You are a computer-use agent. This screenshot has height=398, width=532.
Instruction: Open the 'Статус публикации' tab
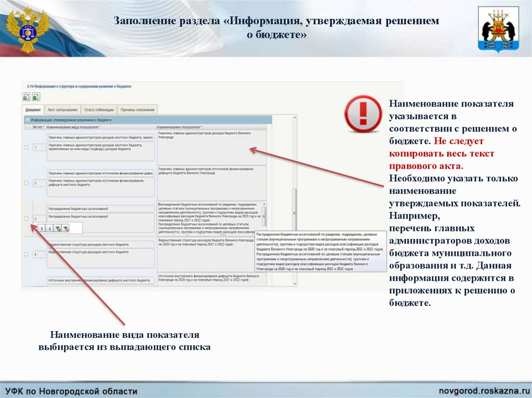coord(98,109)
